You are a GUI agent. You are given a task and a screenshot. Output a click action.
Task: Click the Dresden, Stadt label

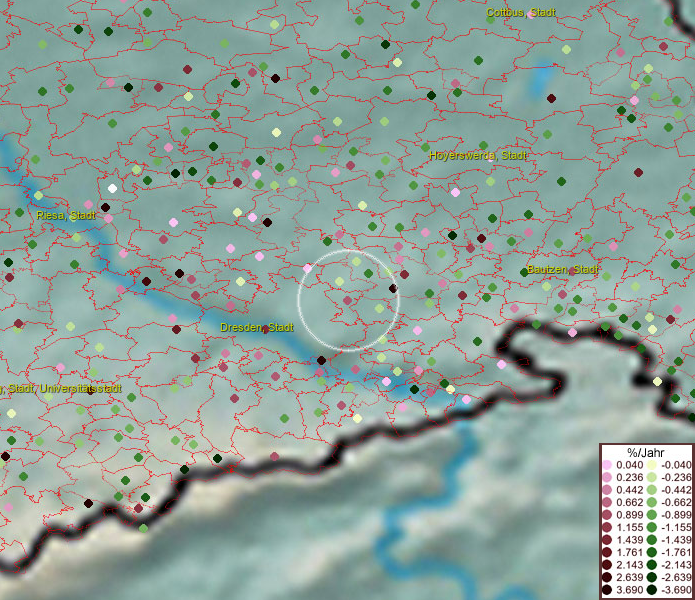point(257,327)
